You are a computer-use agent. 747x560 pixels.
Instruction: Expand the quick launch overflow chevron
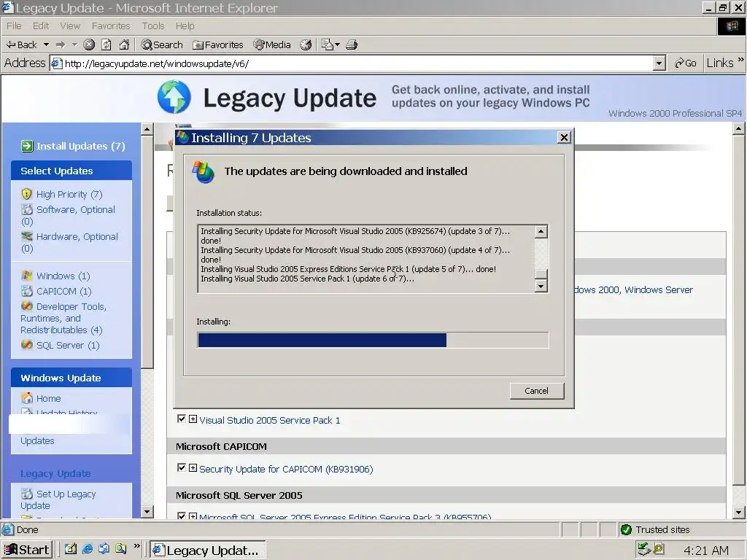pos(136,546)
